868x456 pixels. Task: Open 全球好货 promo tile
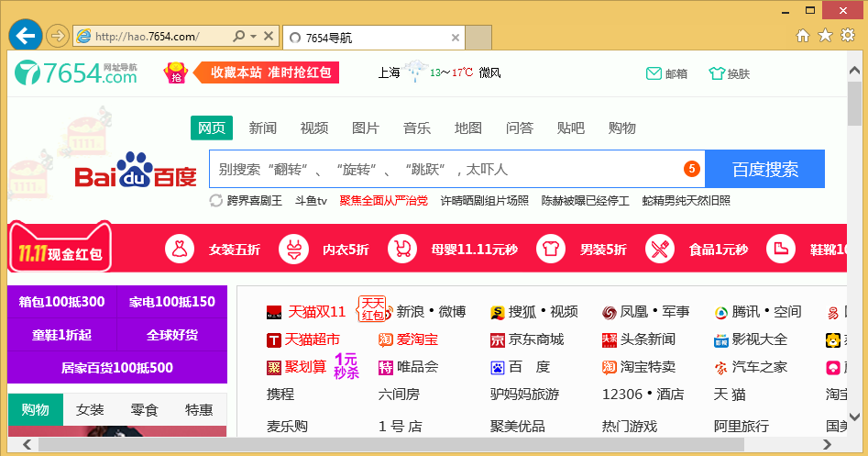172,335
